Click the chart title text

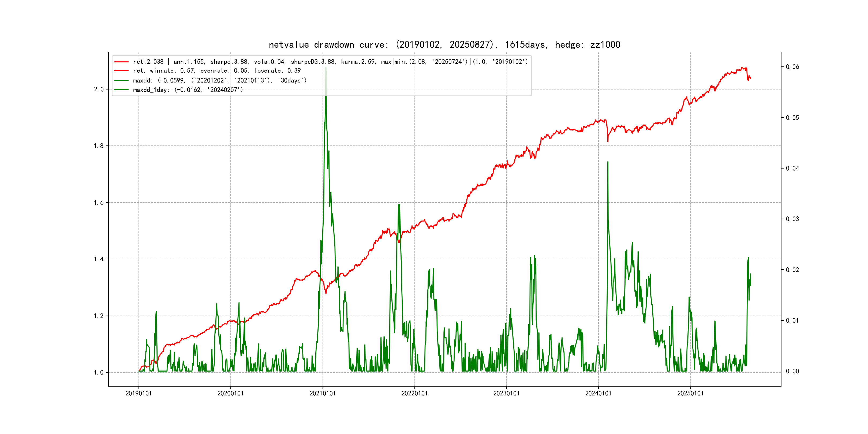coord(444,44)
